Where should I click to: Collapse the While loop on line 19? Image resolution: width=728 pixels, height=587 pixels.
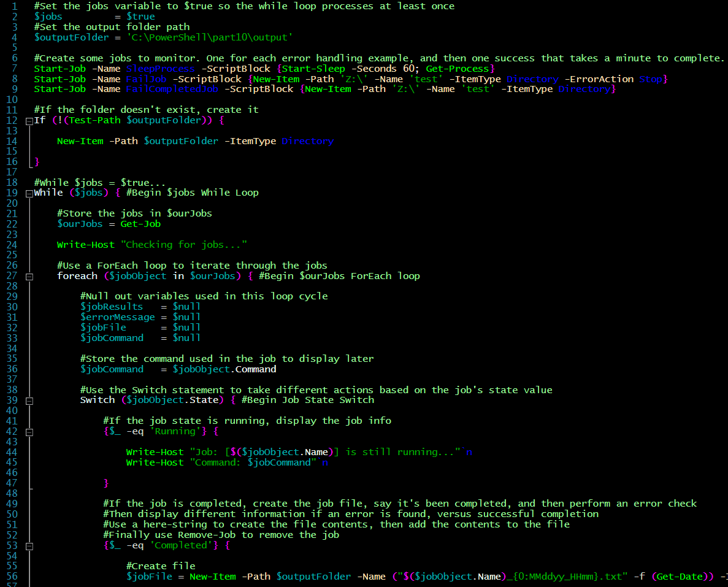coord(28,192)
